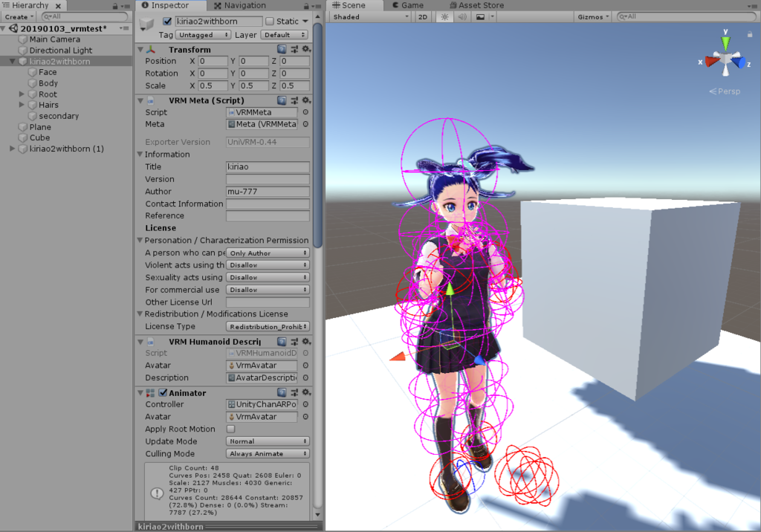Switch to the Asset Store tab
Viewport: 761px width, 532px height.
476,5
